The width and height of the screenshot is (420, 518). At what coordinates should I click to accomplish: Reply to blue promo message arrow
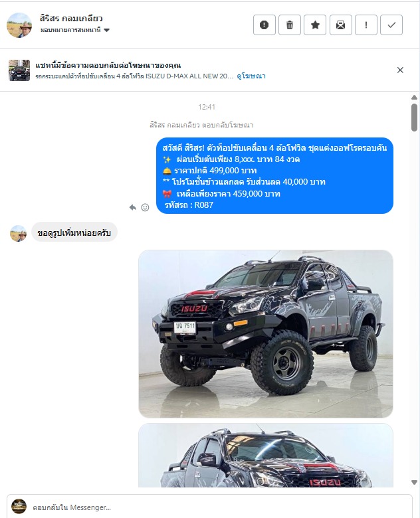pos(133,207)
